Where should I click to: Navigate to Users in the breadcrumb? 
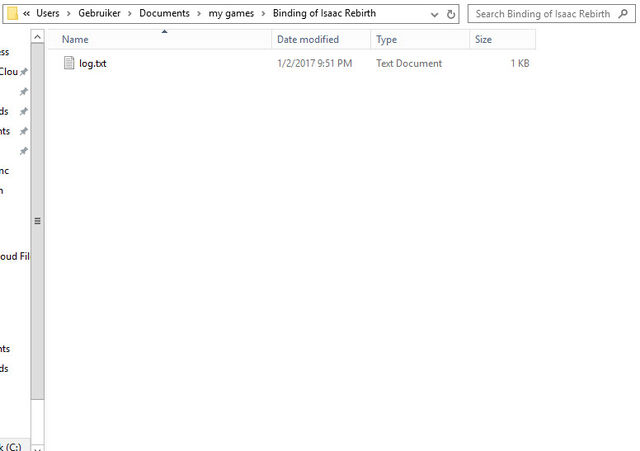click(48, 13)
